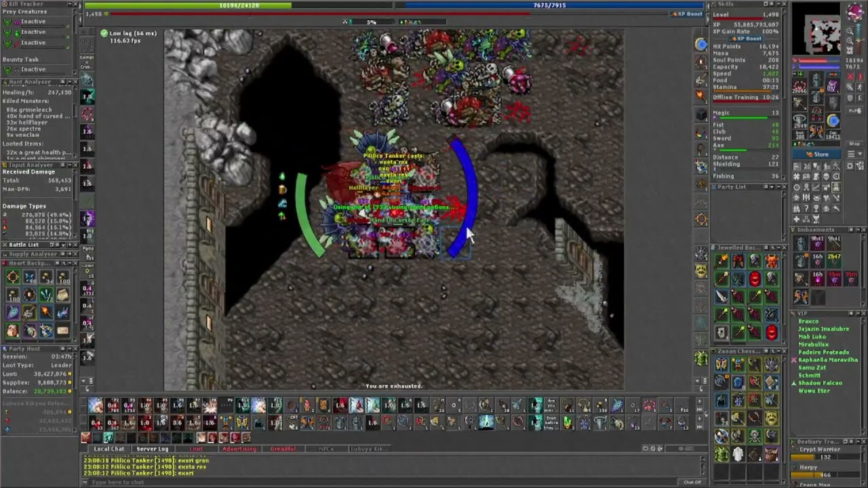Click the armor equipment slot

(x=816, y=97)
